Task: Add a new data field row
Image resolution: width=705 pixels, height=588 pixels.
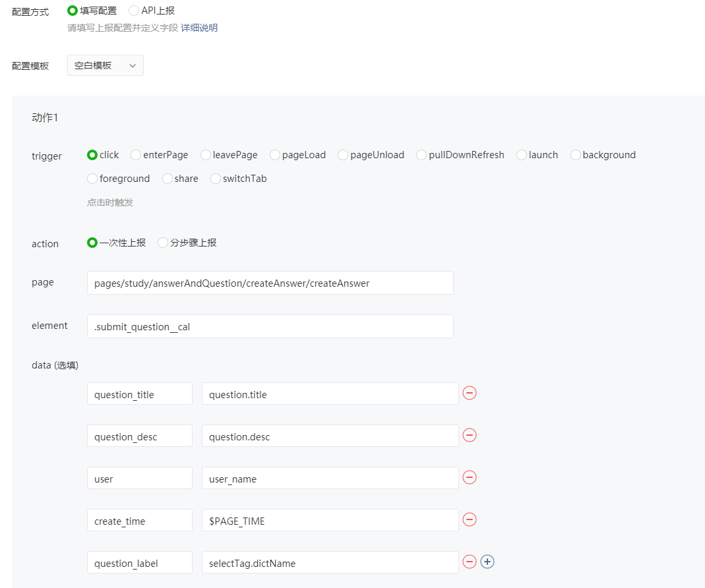Action: click(x=487, y=562)
